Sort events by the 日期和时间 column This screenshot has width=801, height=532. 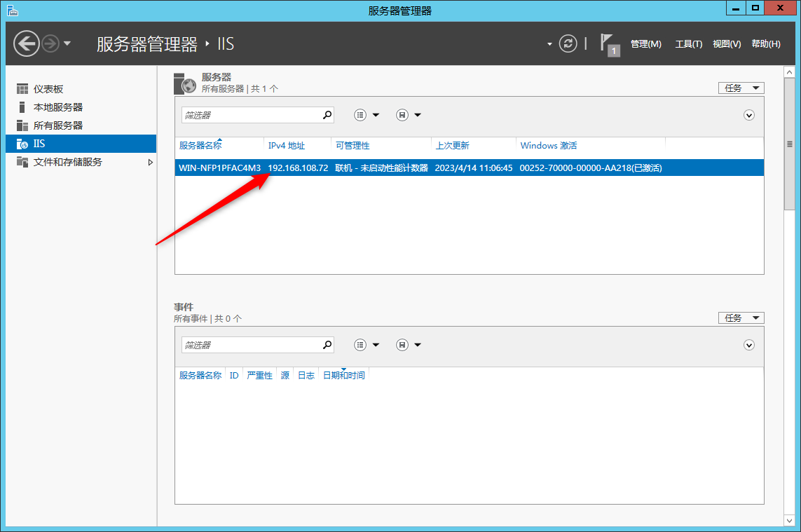pyautogui.click(x=344, y=376)
